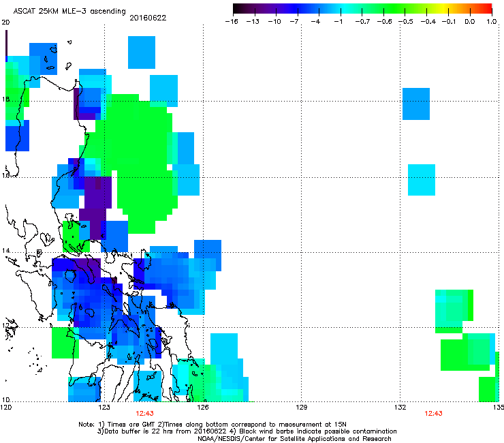
Task: Click the '-10' color scale label
Action: 274,22
